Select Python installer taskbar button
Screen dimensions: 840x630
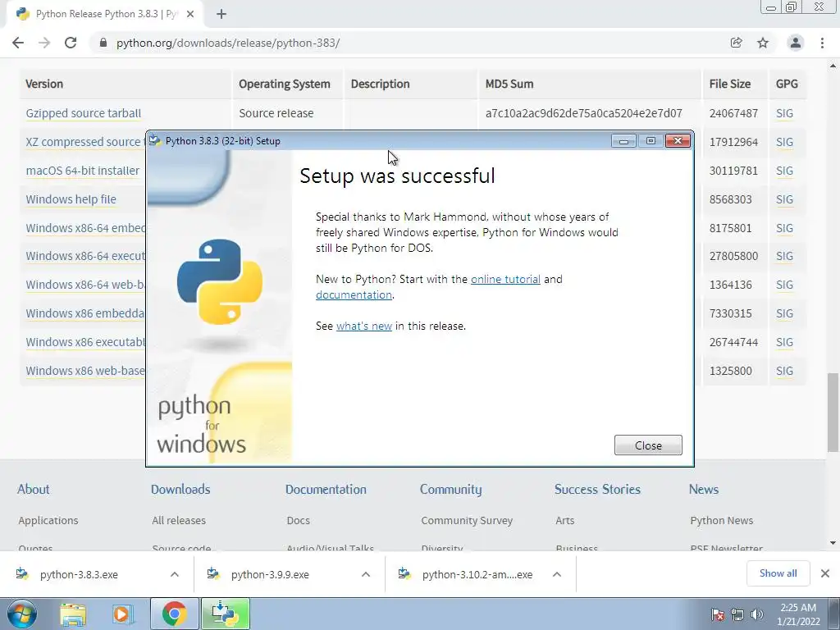tap(225, 614)
